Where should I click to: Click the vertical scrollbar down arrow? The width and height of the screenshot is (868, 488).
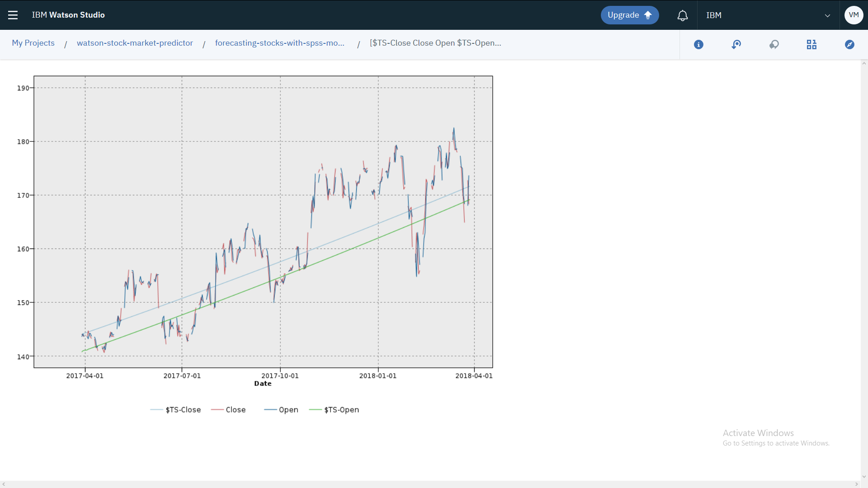click(864, 476)
